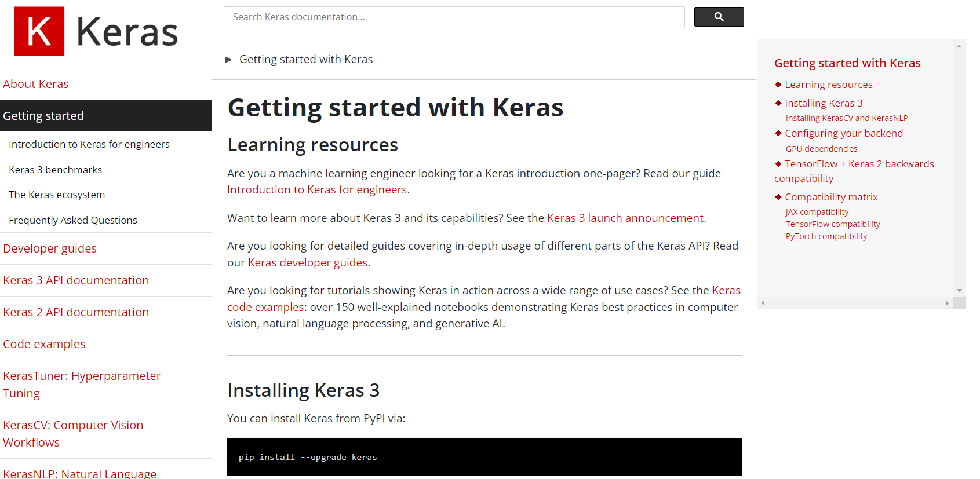Follow Keras developer guides link
980x479 pixels.
pos(308,262)
